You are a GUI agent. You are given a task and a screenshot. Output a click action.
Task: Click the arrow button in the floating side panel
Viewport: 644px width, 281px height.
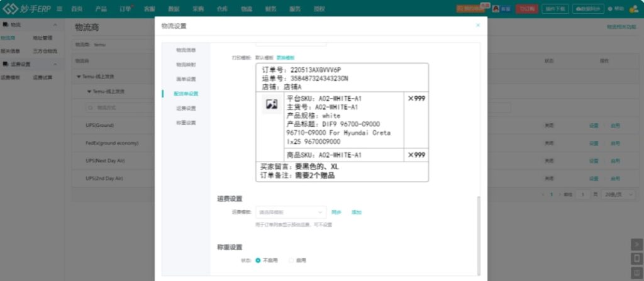coord(636,245)
